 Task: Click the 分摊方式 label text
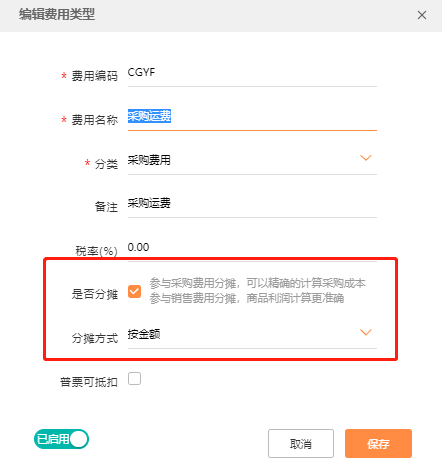(x=95, y=338)
